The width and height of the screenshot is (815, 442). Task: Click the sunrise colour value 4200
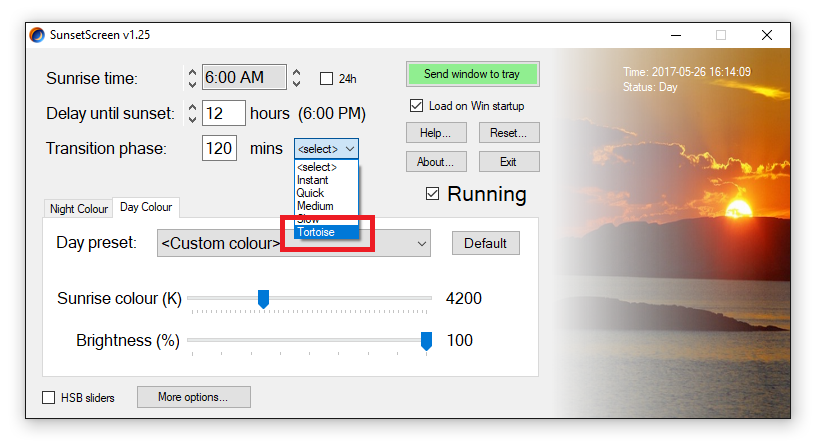464,298
